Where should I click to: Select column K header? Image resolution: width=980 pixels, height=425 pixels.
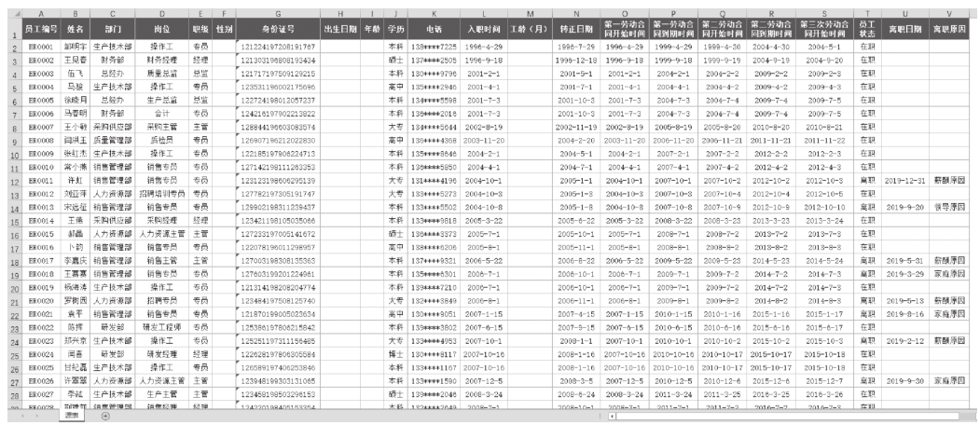[434, 14]
